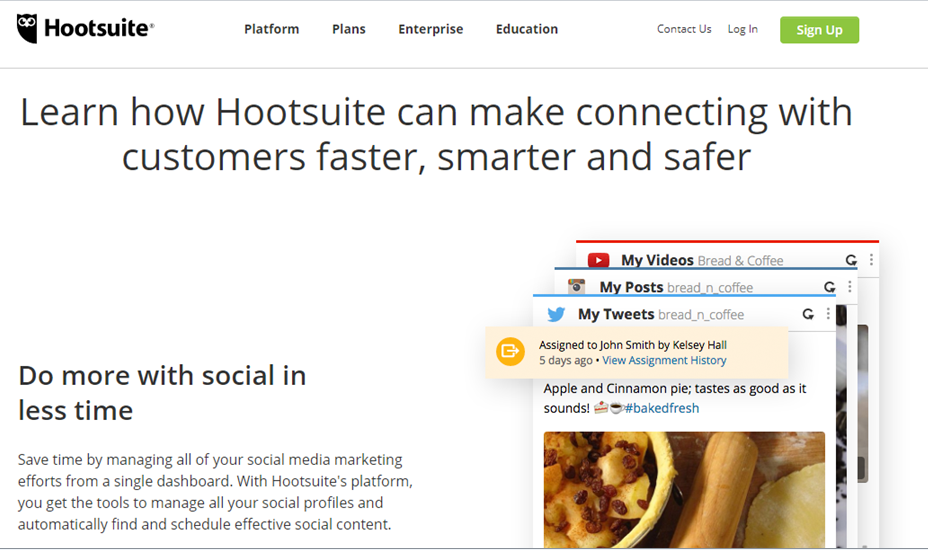Click the 'Apple and Cinnamon pie' tweet text
Image resolution: width=928 pixels, height=550 pixels.
[675, 398]
